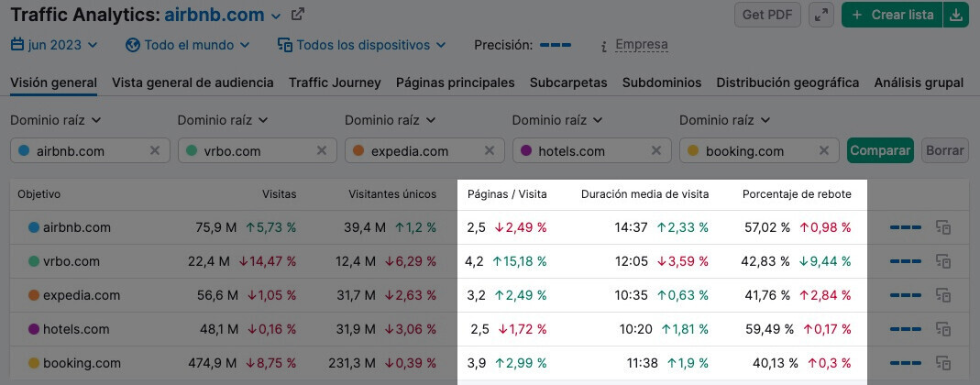Click the purple hotels.com color dot

point(525,151)
